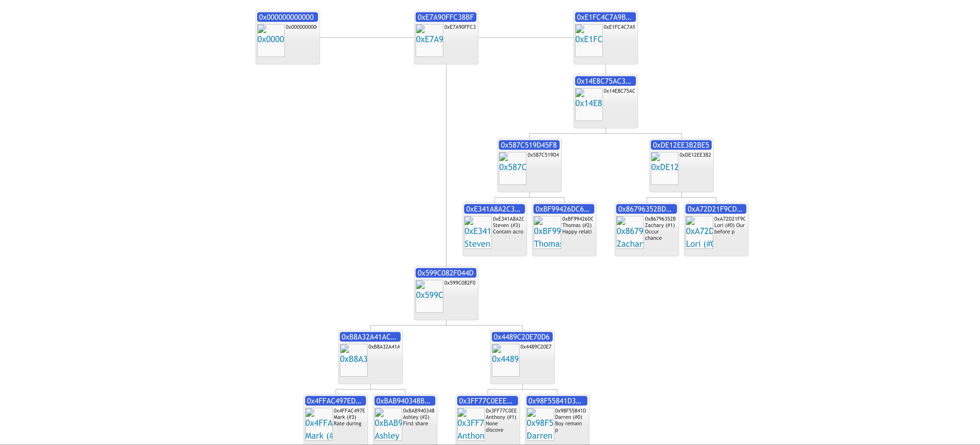Screen dimensions: 980x445
Task: Select the 0xE341A8A2C3 Steven node title
Action: 494,209
